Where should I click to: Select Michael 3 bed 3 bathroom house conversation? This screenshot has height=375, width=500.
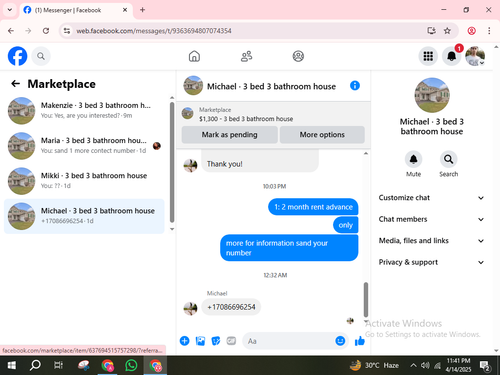coord(84,216)
